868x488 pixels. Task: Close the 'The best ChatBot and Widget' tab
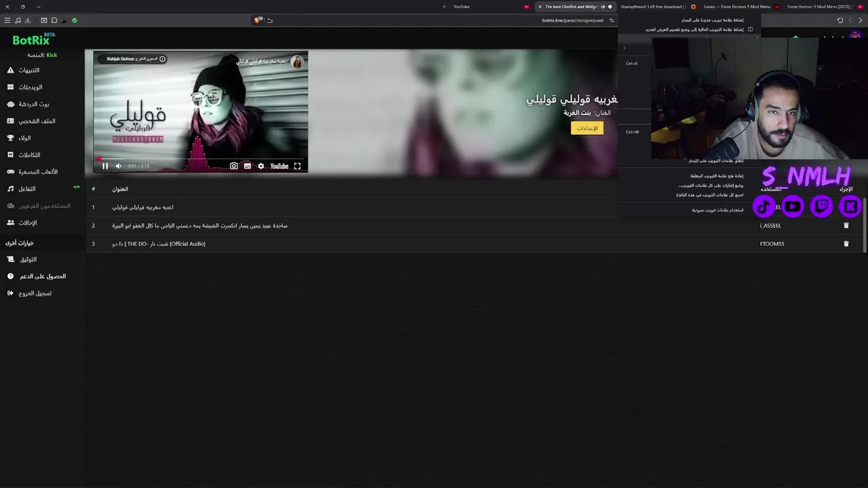click(540, 7)
